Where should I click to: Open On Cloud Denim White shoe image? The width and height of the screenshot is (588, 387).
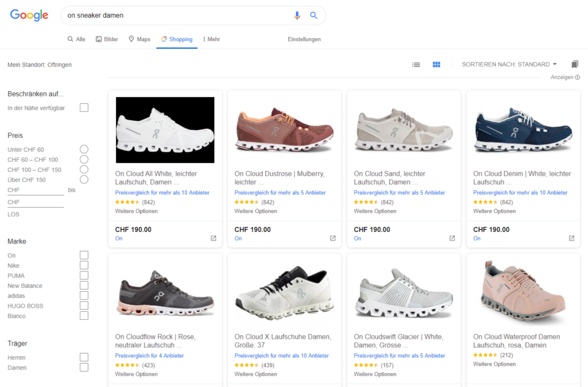[x=523, y=130]
